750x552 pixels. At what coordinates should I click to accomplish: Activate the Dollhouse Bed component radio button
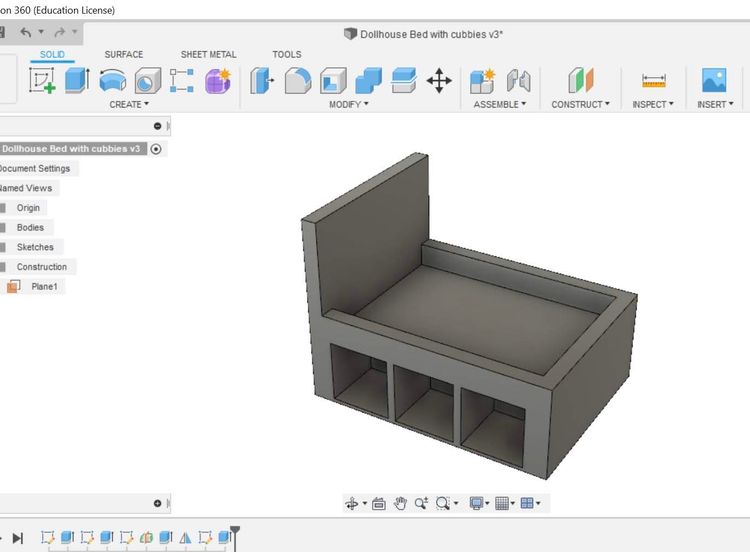click(x=156, y=149)
